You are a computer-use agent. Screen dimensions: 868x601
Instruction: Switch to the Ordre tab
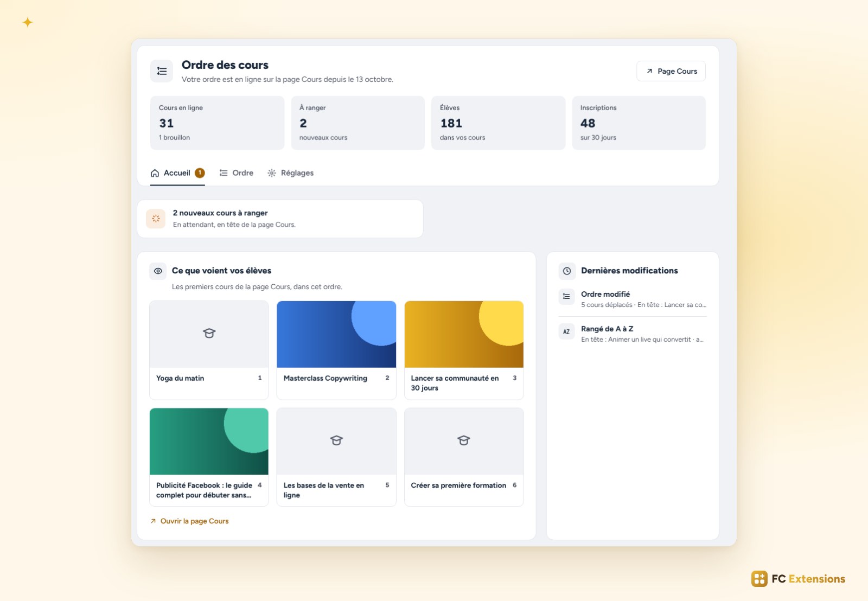[237, 173]
